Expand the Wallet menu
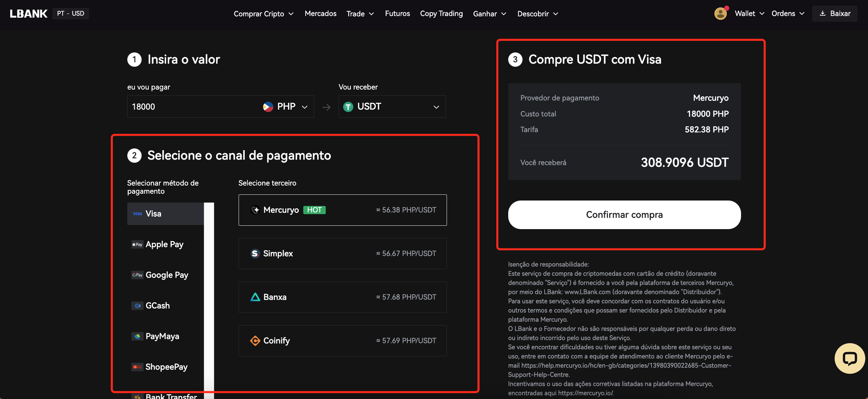Image resolution: width=868 pixels, height=399 pixels. (x=750, y=14)
